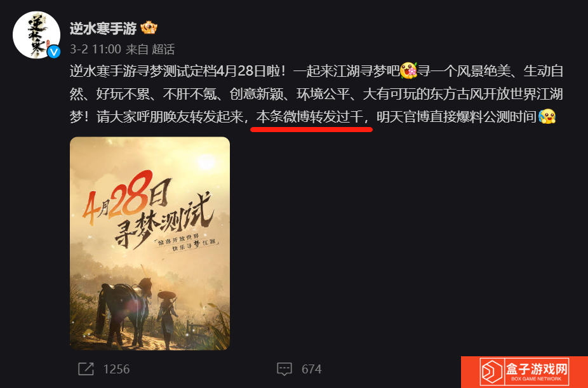Click the blue verified badge on avatar

(x=54, y=51)
